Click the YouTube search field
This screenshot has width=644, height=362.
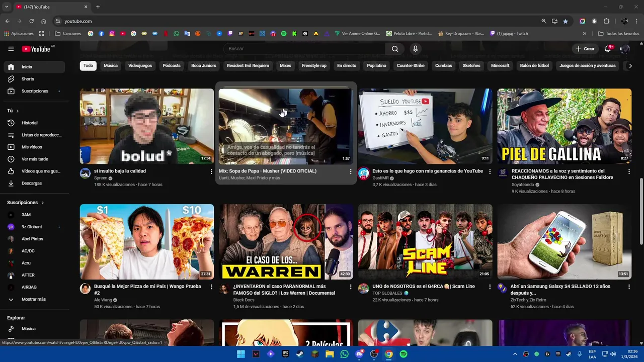[x=304, y=49]
